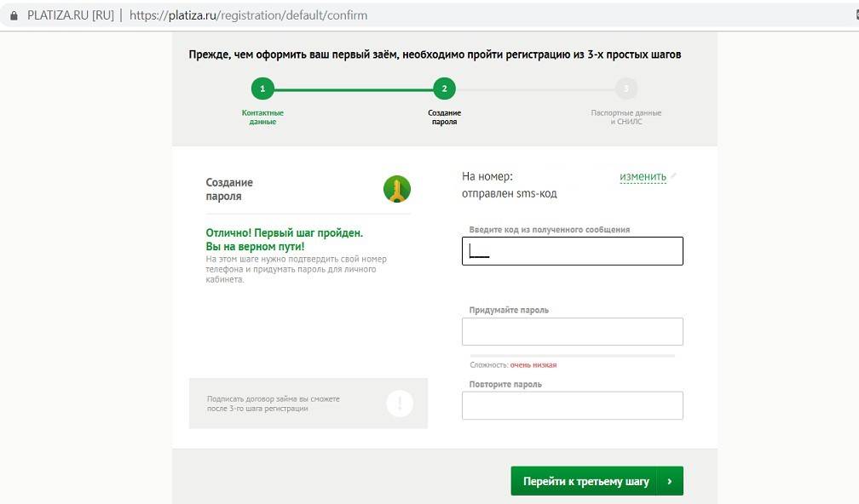The height and width of the screenshot is (504, 859).
Task: Open the 'Контактные данные' step label
Action: (x=262, y=117)
